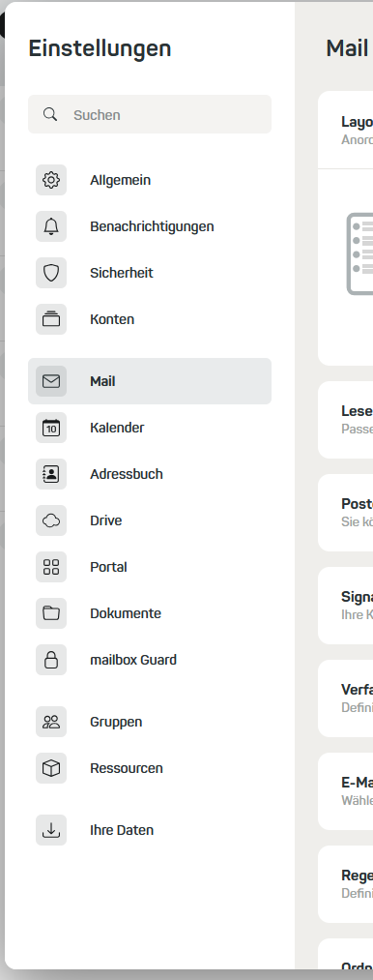Click the four-squares Portal icon
This screenshot has width=373, height=980.
51,567
